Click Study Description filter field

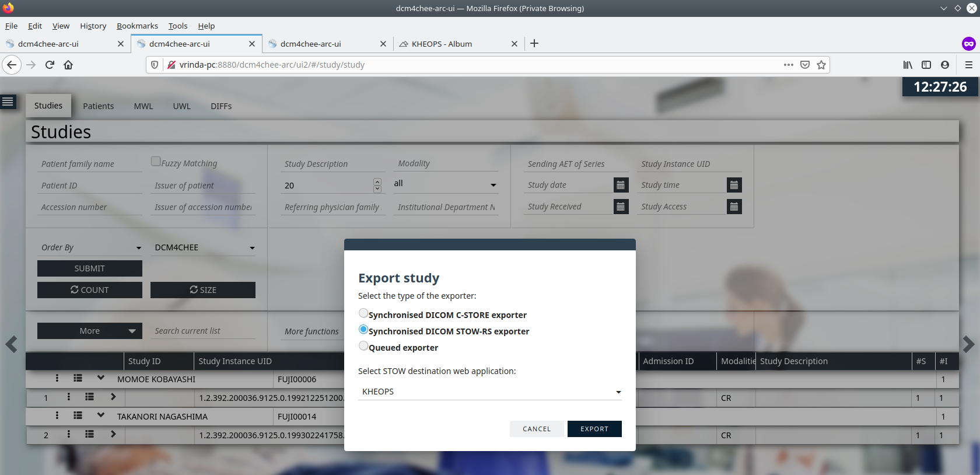pyautogui.click(x=333, y=164)
